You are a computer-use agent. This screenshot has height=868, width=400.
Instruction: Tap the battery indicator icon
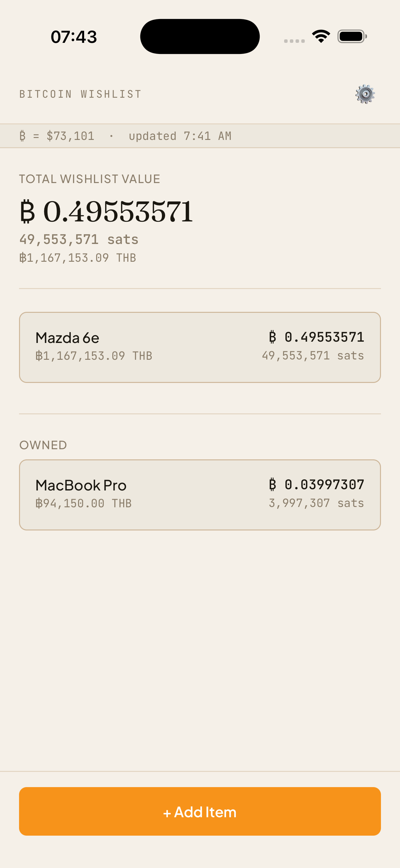(x=352, y=36)
